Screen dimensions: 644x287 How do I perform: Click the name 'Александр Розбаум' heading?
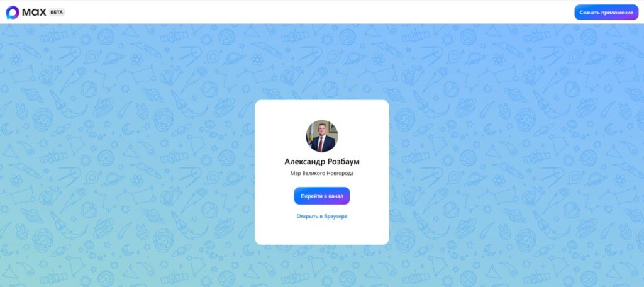point(321,162)
